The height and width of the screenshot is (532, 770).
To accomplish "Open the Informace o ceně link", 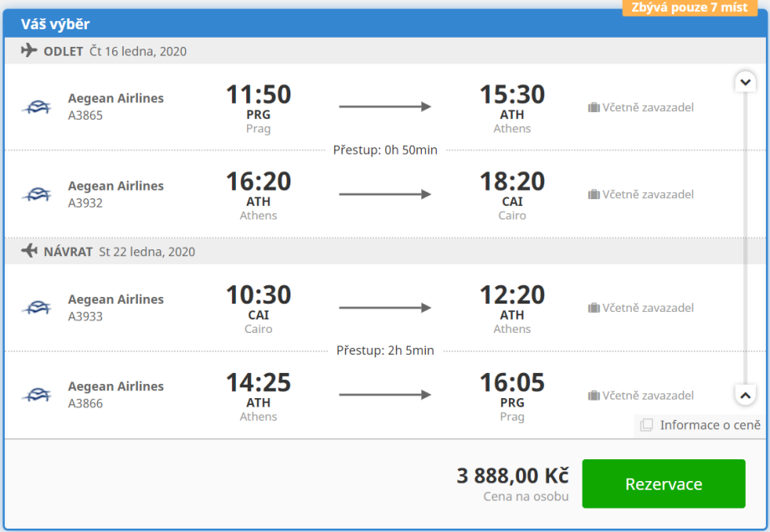I will click(x=710, y=425).
